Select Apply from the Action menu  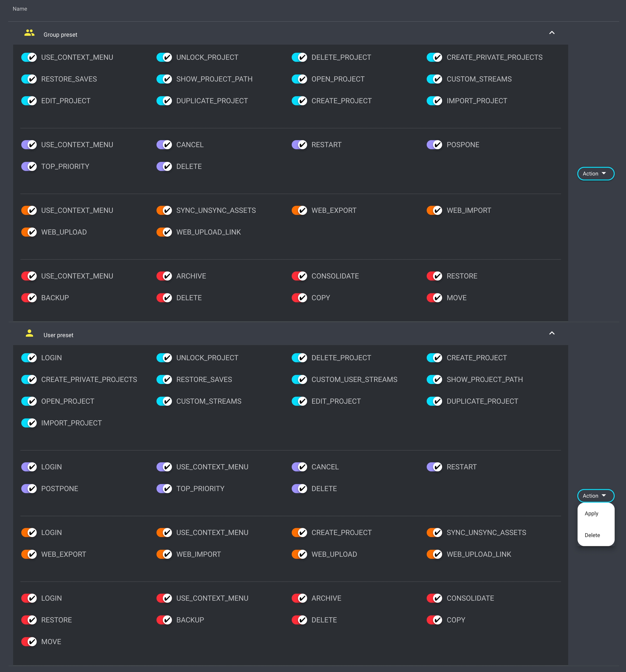(591, 513)
